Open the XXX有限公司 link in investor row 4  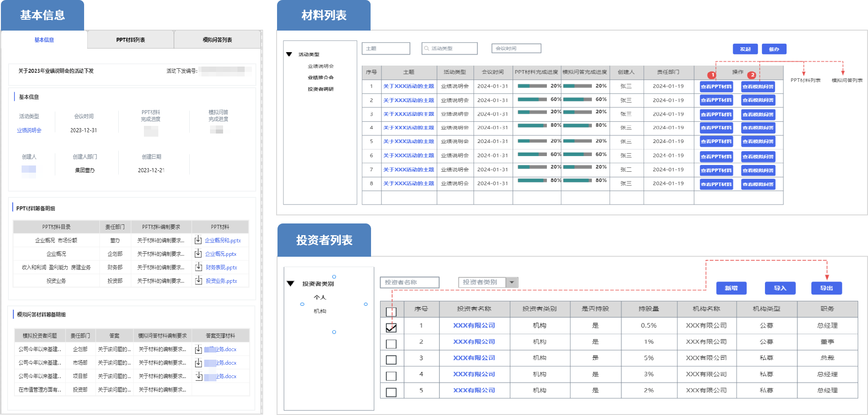pos(474,374)
